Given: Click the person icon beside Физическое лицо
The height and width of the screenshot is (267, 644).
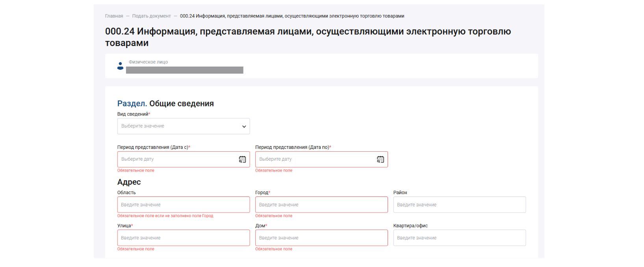Looking at the screenshot, I should click(121, 66).
